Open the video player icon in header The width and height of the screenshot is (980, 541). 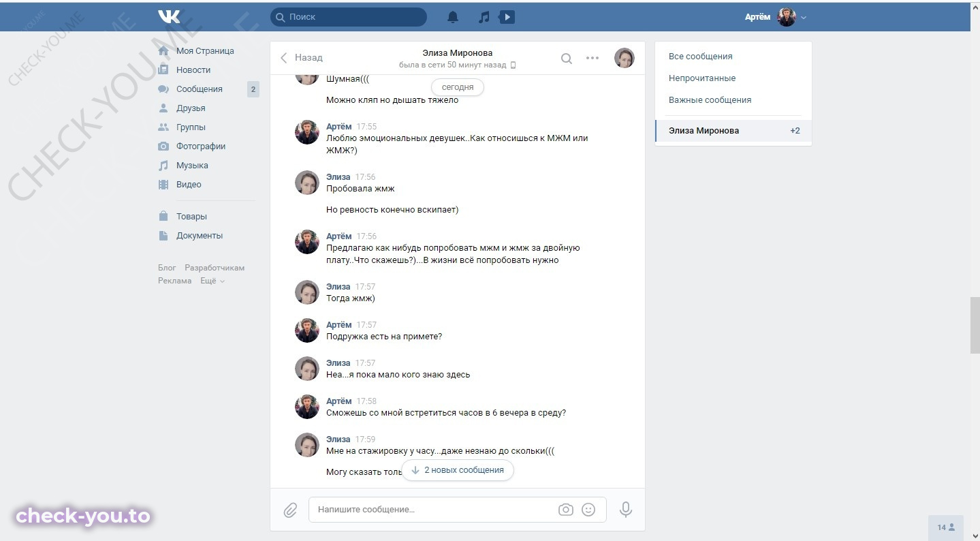pos(507,17)
